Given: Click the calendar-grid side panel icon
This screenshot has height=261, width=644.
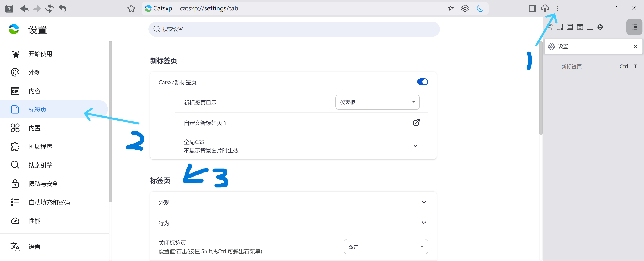Looking at the screenshot, I should [x=580, y=27].
